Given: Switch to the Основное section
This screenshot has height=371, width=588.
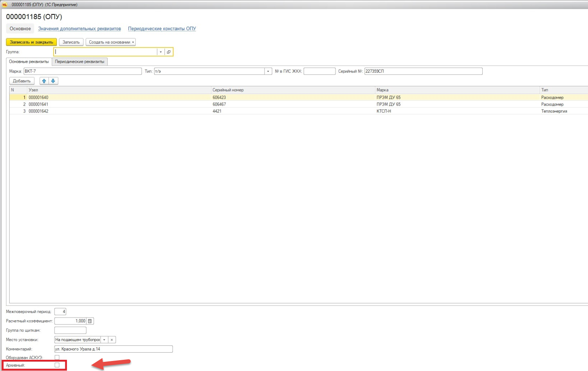Looking at the screenshot, I should point(20,29).
